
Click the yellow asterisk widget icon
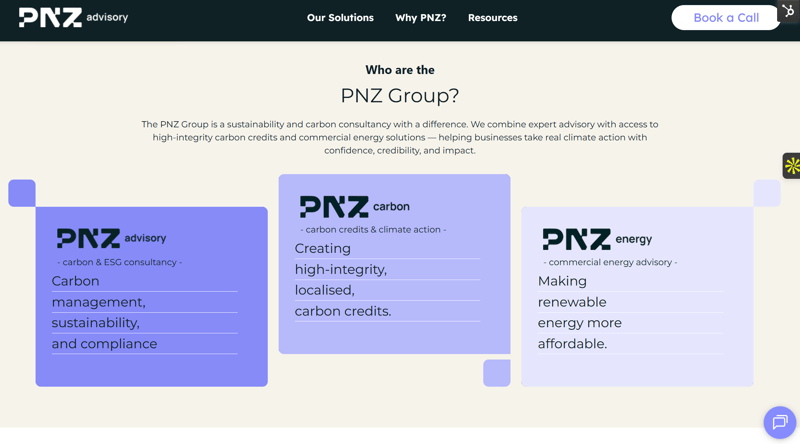[x=791, y=166]
